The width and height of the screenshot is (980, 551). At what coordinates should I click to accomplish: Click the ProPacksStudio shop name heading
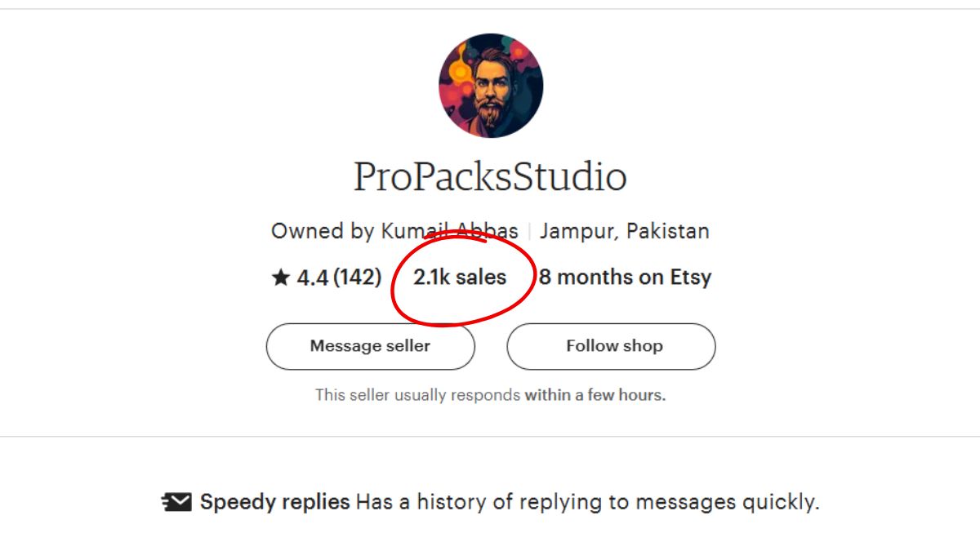pyautogui.click(x=490, y=176)
